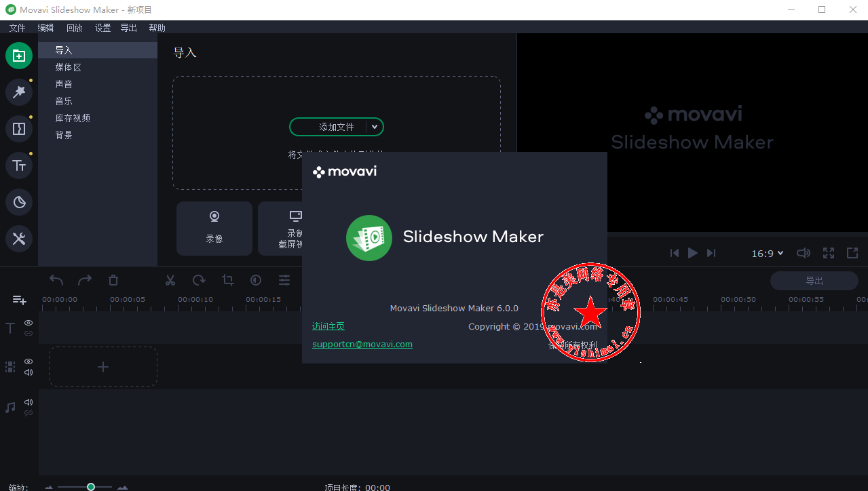The height and width of the screenshot is (491, 868).
Task: Open the 文件 menu
Action: click(17, 28)
